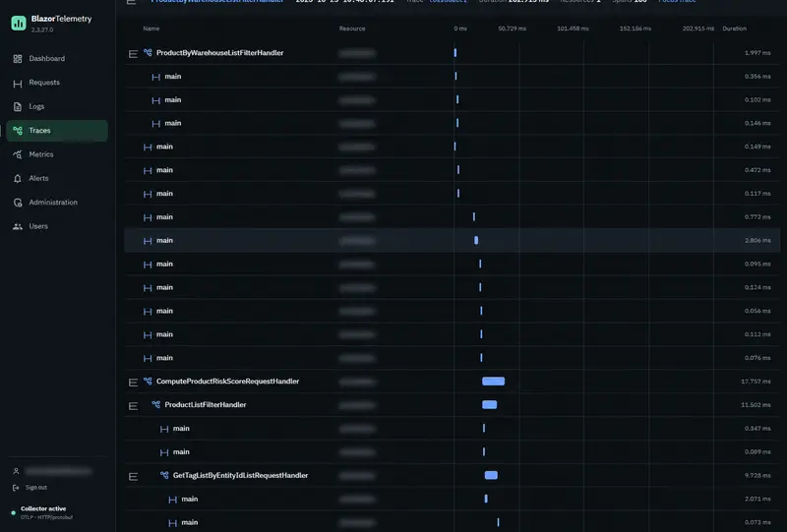Click the 2.3.27.0 version label

pos(42,30)
